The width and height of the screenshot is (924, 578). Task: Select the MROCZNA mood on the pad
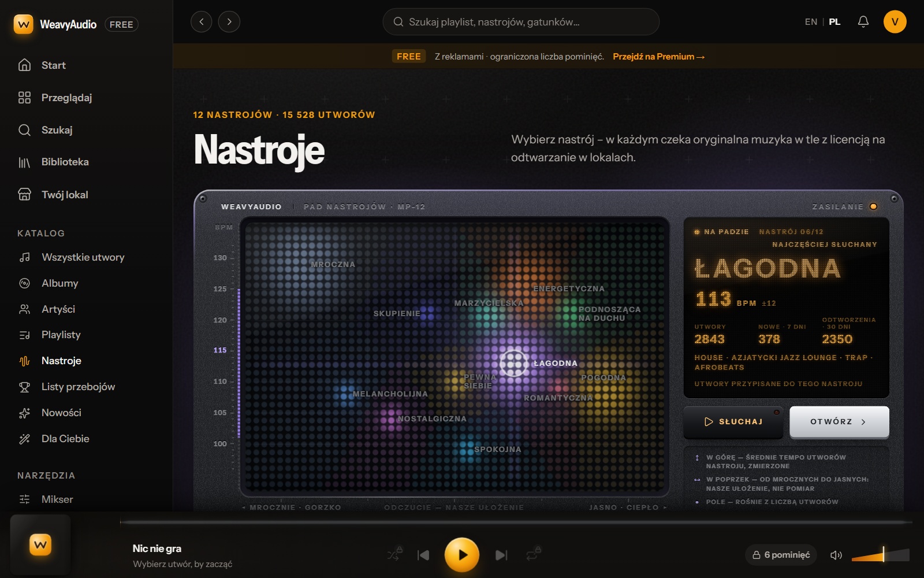tap(333, 265)
